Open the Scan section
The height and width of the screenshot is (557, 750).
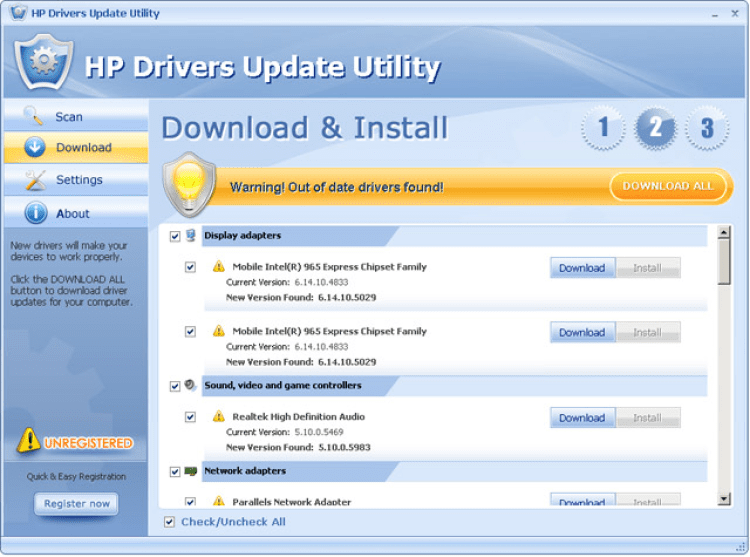(x=76, y=116)
